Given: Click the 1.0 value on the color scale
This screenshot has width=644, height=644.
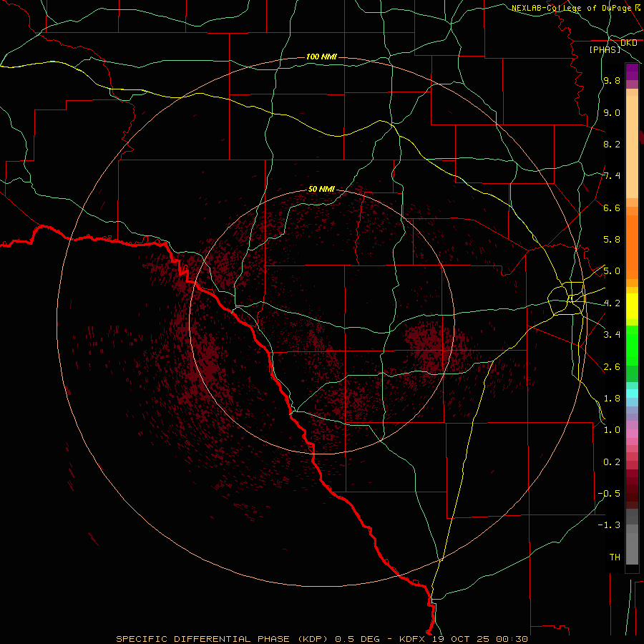Looking at the screenshot, I should [612, 430].
